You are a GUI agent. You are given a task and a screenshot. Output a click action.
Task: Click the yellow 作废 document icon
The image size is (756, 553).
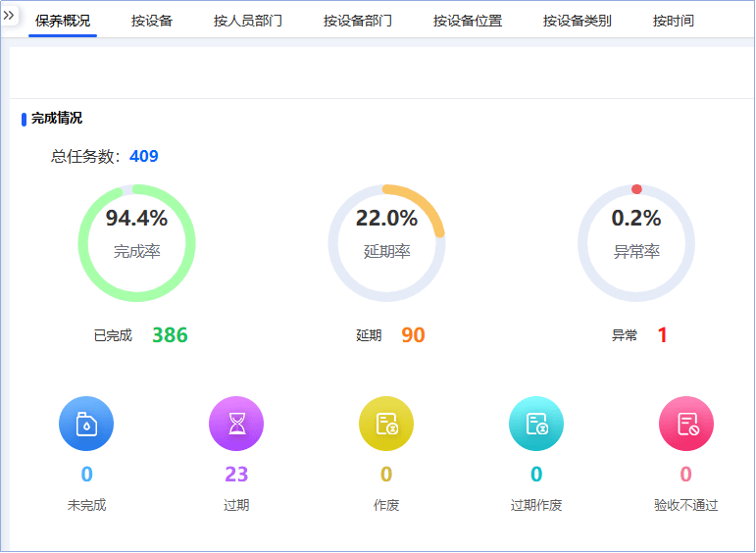tap(386, 424)
